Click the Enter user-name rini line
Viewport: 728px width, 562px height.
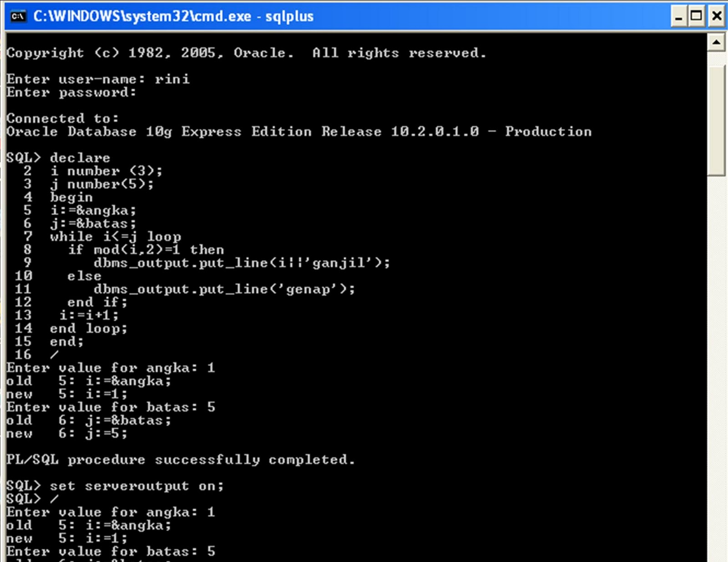pos(98,79)
